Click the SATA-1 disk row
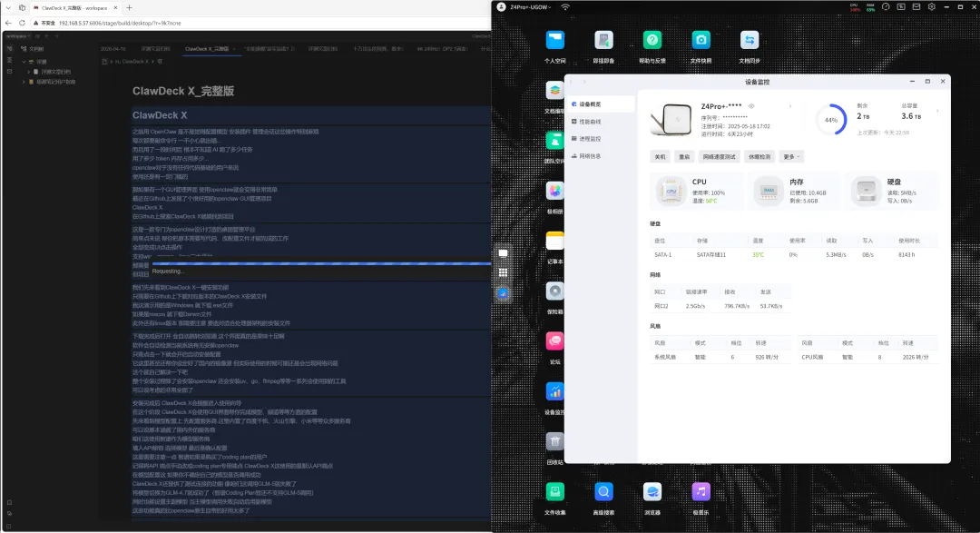Viewport: 980px width, 533px height. (794, 254)
